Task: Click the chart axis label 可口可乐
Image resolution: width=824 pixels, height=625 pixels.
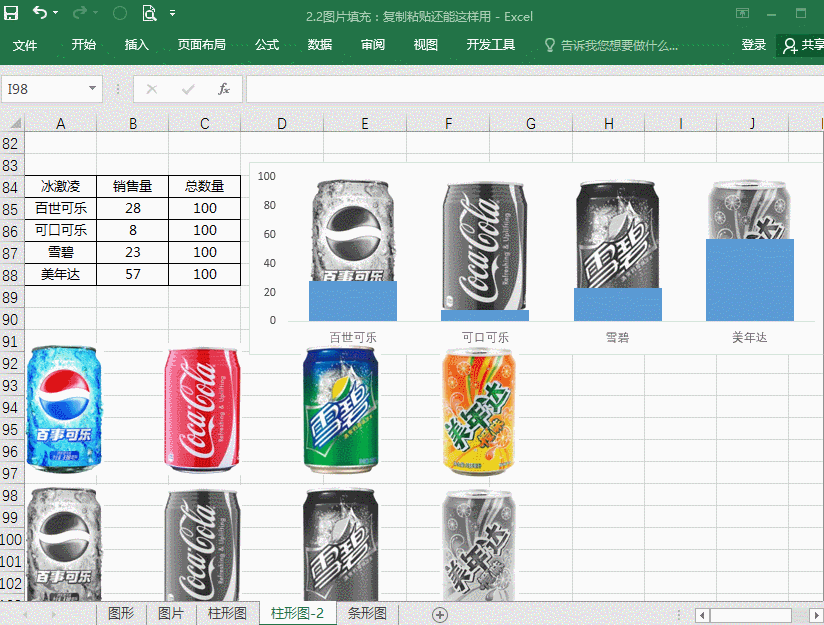Action: coord(485,337)
